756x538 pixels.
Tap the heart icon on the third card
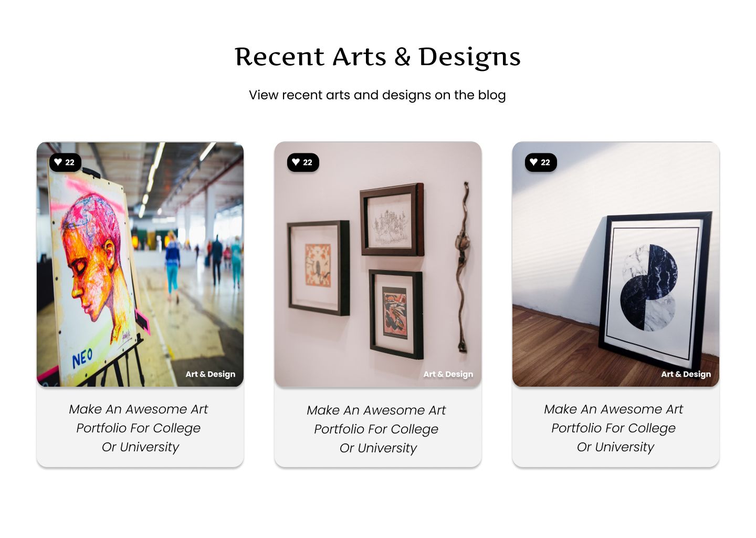(x=534, y=162)
